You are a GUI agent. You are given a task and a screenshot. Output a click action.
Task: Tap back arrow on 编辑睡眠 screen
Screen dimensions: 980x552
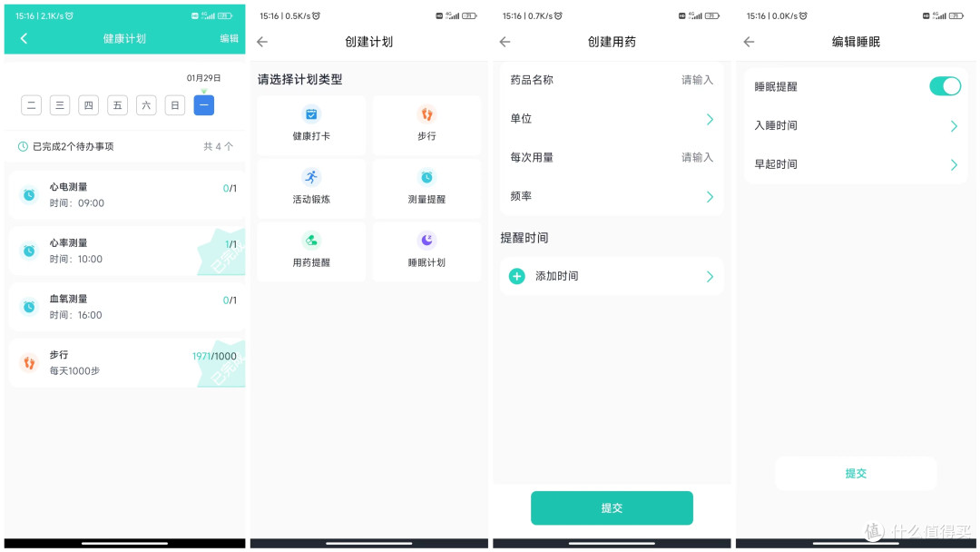pos(749,42)
